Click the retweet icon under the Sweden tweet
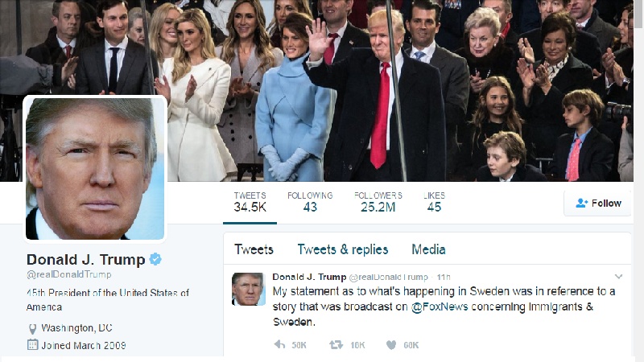The width and height of the screenshot is (644, 362). [336, 345]
